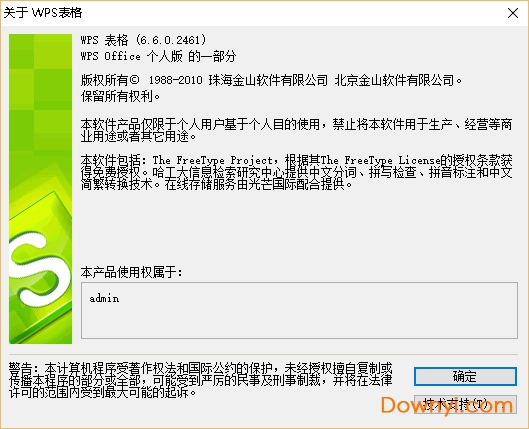Click the 警告 copyright warning text
This screenshot has width=529, height=429.
coord(200,380)
